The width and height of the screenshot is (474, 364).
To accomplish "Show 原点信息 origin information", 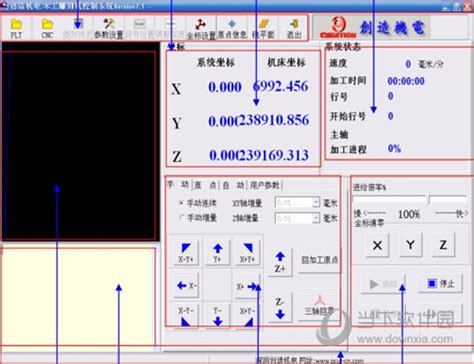I will (232, 28).
